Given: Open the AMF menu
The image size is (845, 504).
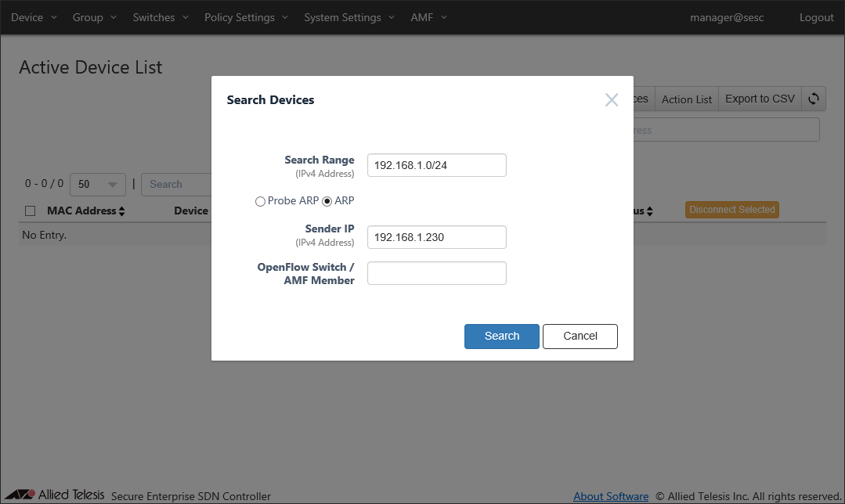Looking at the screenshot, I should [429, 17].
